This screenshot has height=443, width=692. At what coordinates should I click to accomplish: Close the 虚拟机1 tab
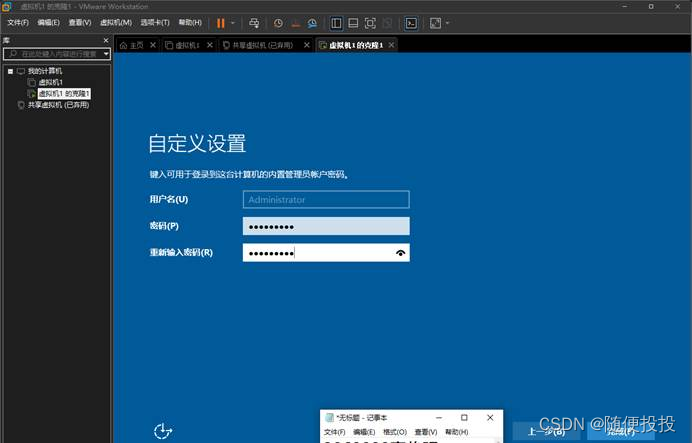(x=210, y=45)
